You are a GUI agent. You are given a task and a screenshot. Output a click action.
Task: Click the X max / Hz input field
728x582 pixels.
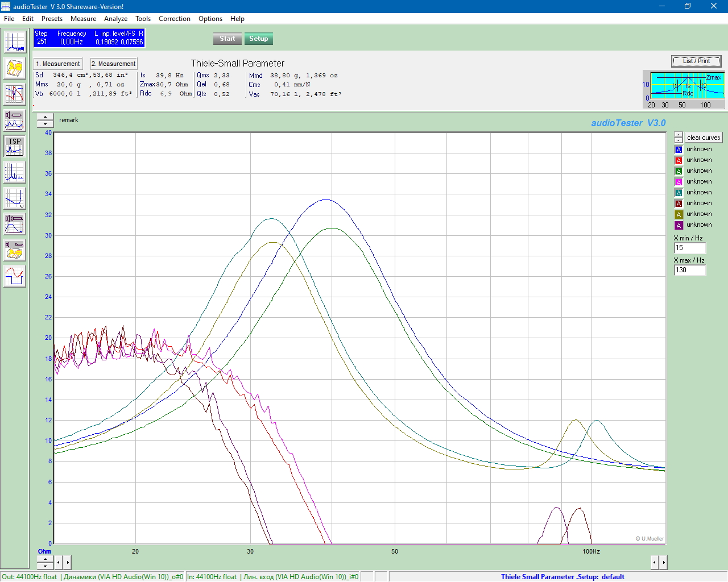[689, 270]
